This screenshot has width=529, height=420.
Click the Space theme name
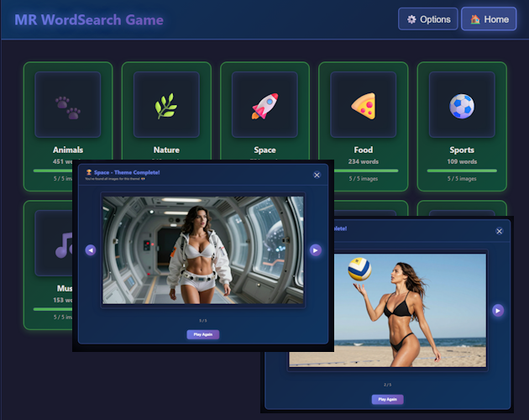[x=264, y=150]
